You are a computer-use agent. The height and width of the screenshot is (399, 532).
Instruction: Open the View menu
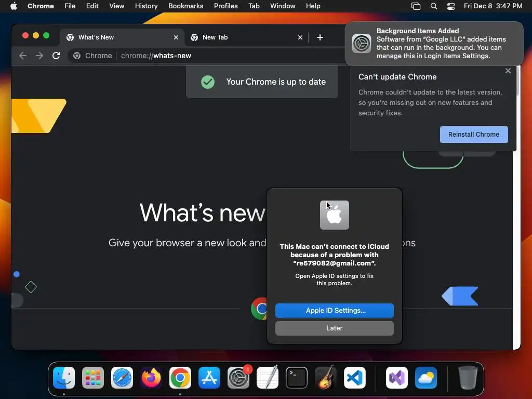[x=117, y=6]
